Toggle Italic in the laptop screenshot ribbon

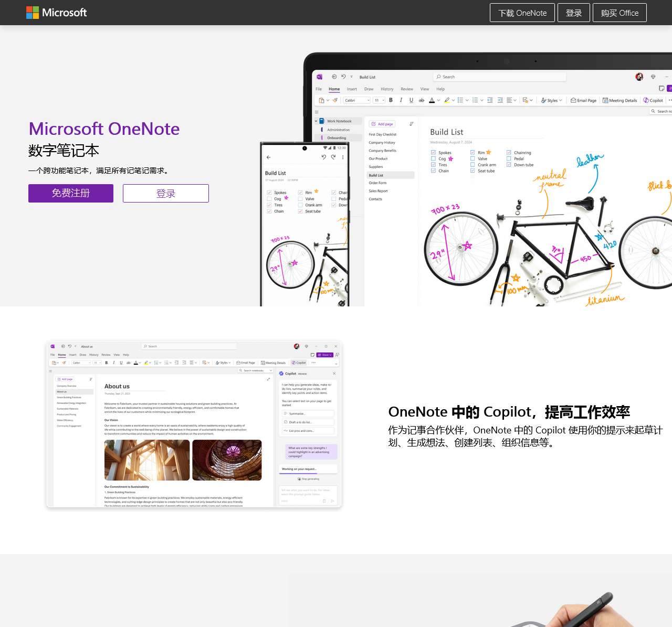401,100
